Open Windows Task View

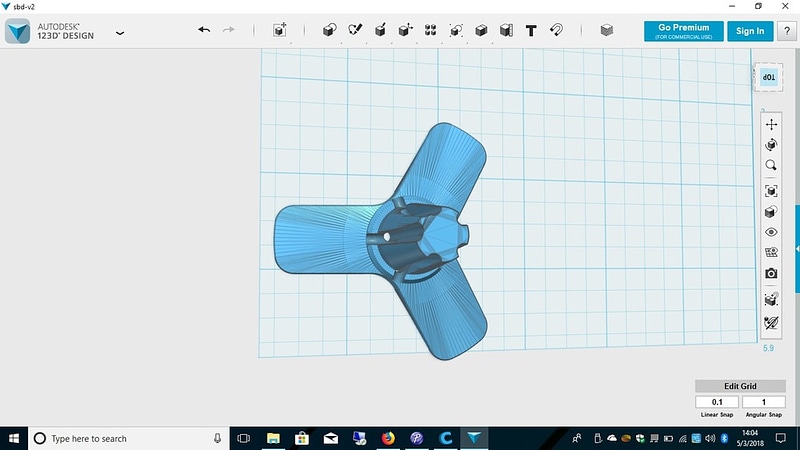(x=244, y=438)
